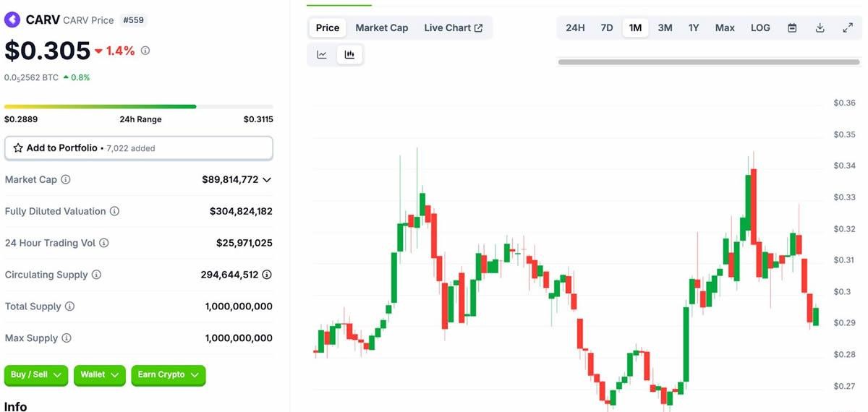
Task: Open the calendar date range picker
Action: 792,28
